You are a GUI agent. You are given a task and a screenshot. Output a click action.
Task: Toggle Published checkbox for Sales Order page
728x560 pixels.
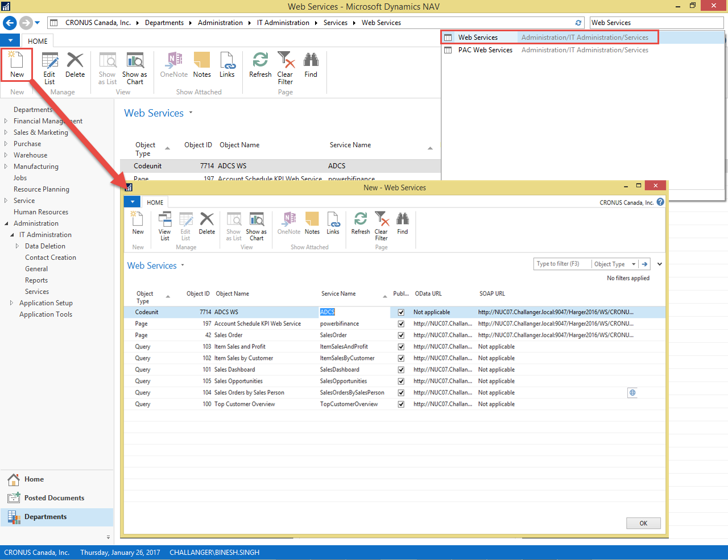click(x=401, y=335)
